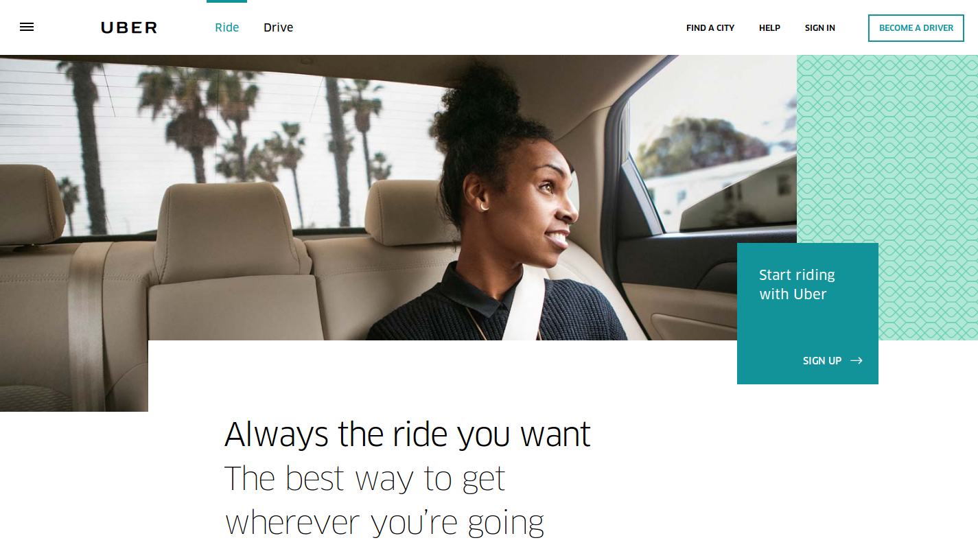Switch to the Drive tab

[x=278, y=27]
